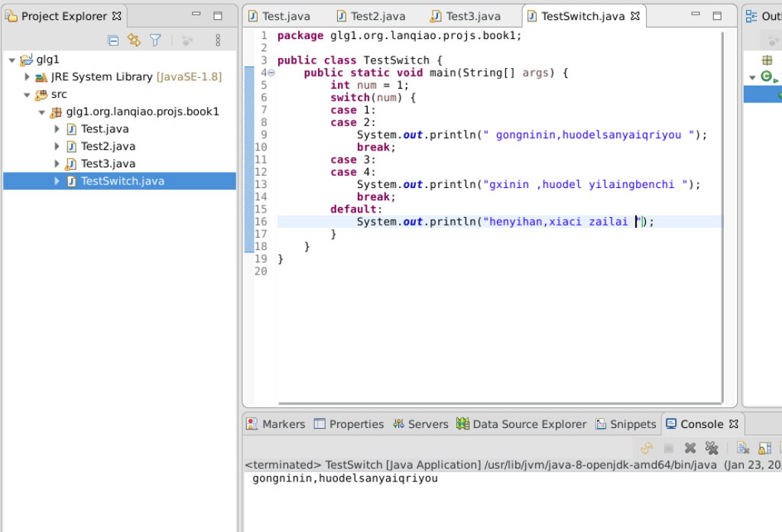Minimize the Project Explorer view
The image size is (782, 532).
pos(196,14)
